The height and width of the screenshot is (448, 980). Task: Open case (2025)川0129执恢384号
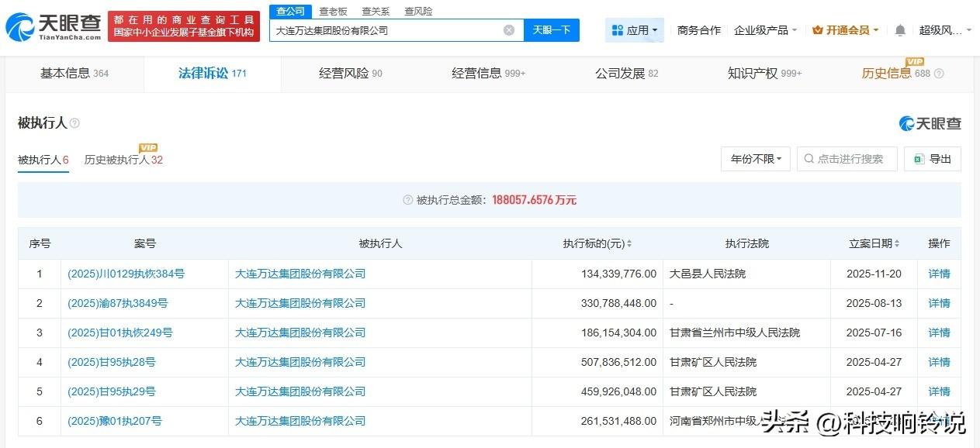[x=126, y=274]
